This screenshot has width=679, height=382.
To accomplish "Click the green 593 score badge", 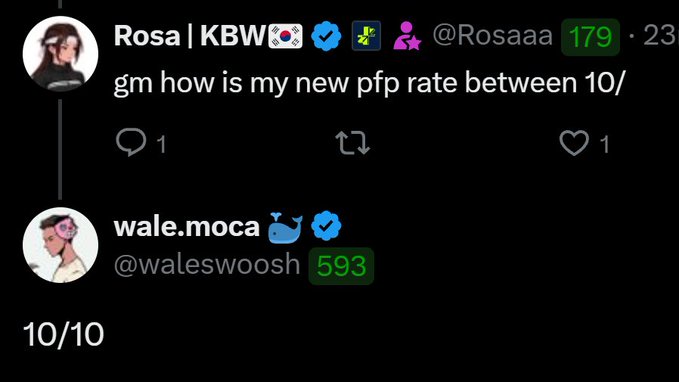I will click(x=341, y=266).
